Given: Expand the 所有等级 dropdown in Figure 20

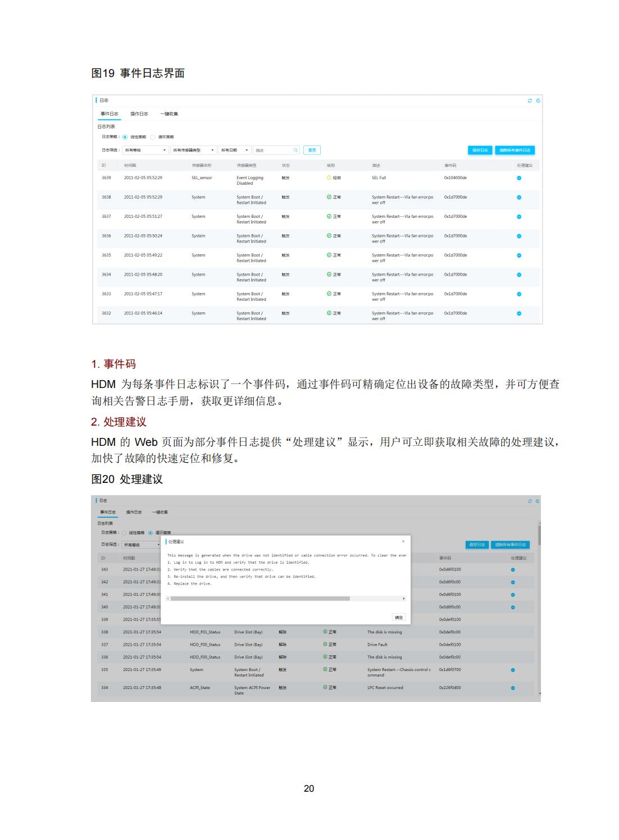Looking at the screenshot, I should coord(142,545).
